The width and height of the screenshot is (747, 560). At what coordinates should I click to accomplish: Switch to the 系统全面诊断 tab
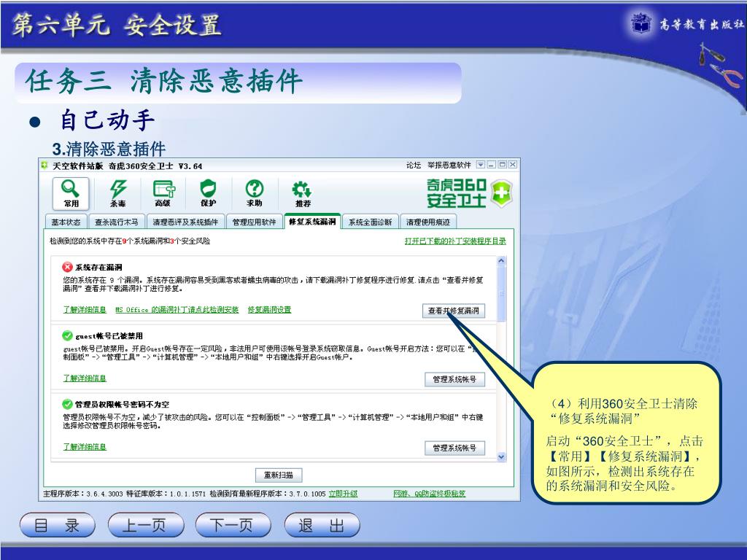point(370,222)
